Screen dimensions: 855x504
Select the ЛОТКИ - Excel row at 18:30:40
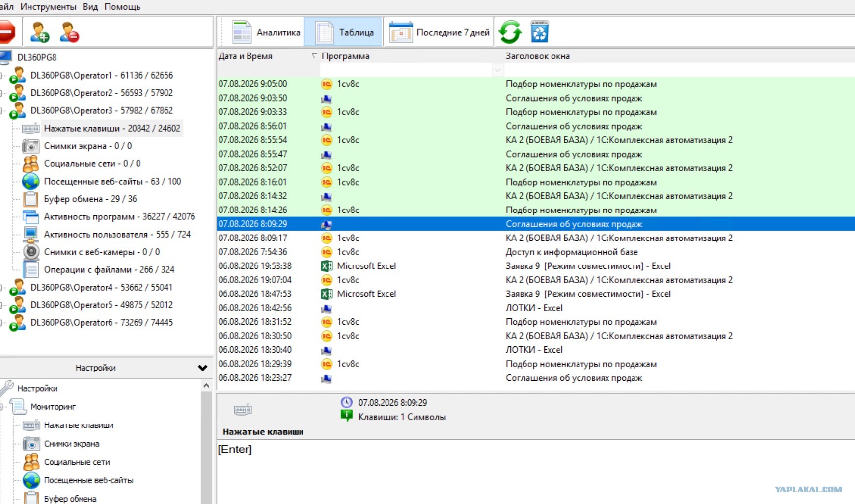pyautogui.click(x=536, y=350)
